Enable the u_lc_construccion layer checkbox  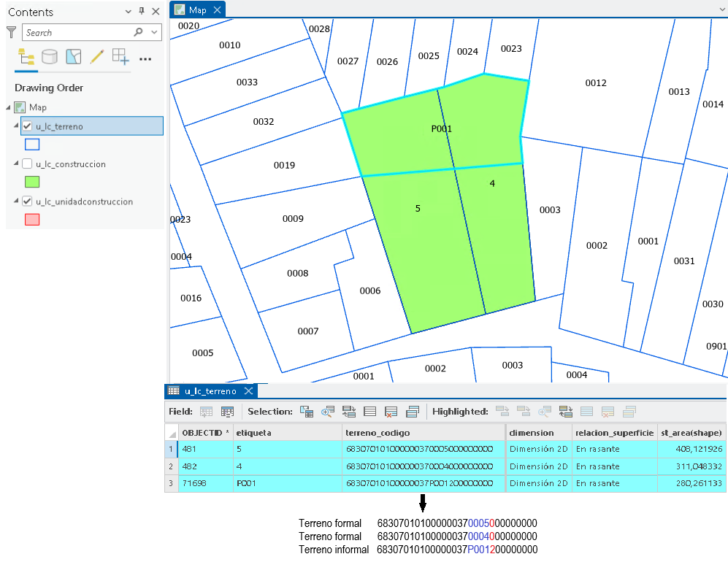(x=28, y=163)
